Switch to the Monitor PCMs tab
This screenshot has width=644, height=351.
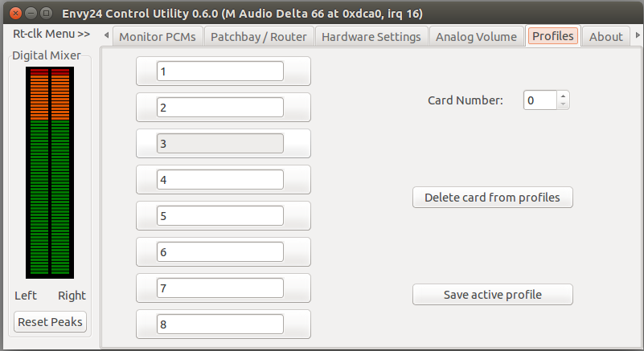[158, 36]
